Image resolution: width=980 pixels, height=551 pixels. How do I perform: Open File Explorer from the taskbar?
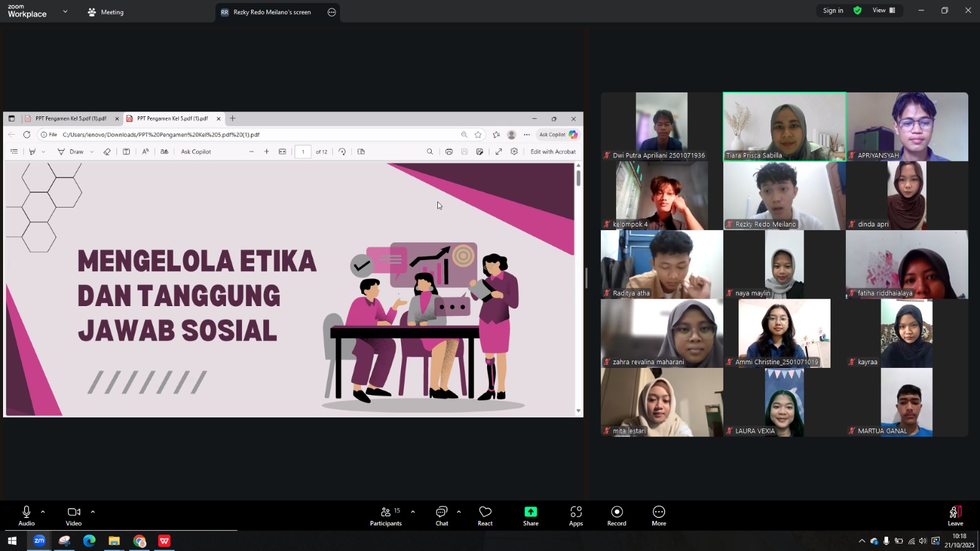(114, 541)
